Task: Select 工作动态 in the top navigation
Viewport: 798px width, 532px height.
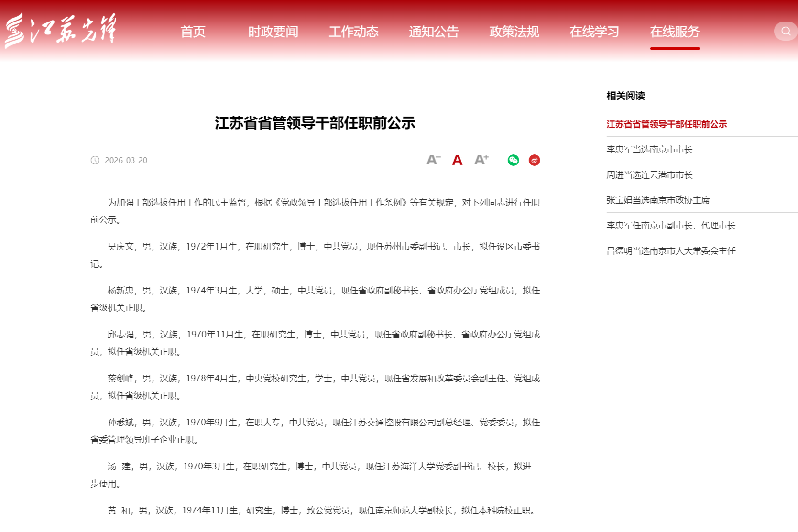Action: [x=353, y=32]
